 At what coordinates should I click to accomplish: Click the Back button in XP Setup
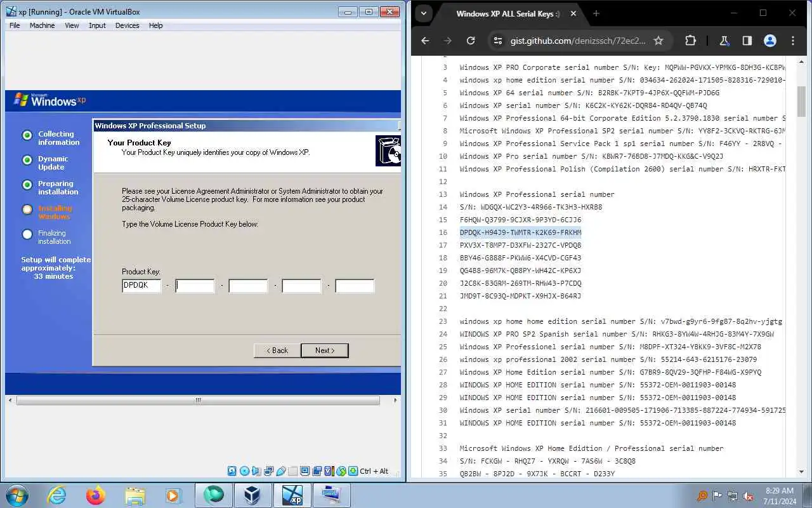[x=277, y=351]
